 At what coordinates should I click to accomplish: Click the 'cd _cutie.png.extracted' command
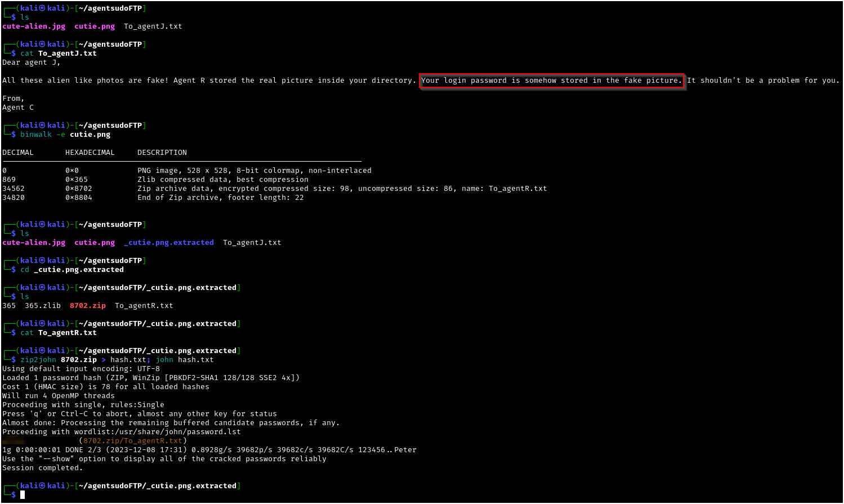tap(72, 270)
